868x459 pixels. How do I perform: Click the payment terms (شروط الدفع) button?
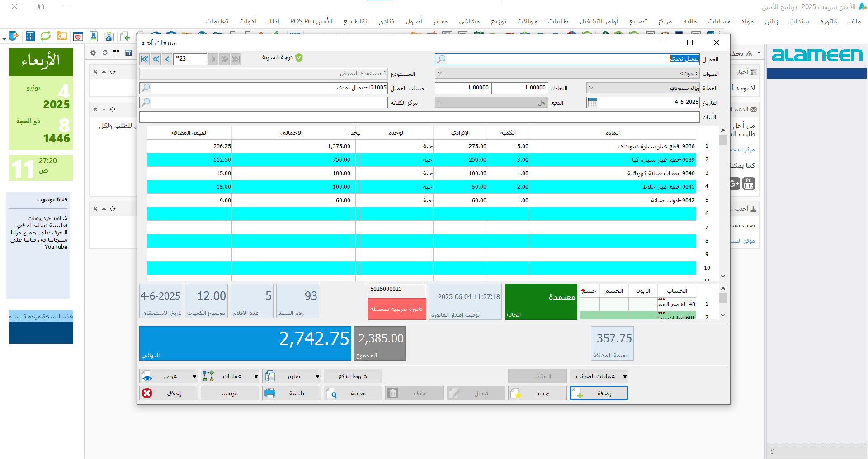pos(353,376)
